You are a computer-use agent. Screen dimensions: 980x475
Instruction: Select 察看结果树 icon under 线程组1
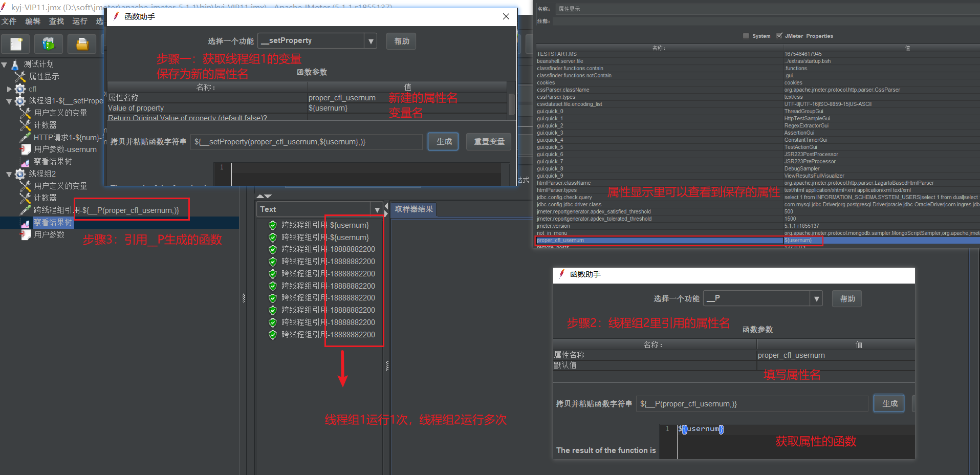click(26, 162)
